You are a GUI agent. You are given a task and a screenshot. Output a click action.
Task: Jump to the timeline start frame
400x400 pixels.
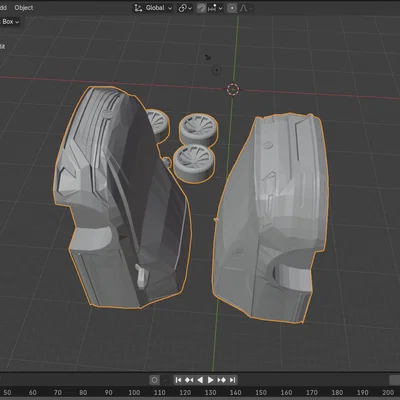[178, 380]
